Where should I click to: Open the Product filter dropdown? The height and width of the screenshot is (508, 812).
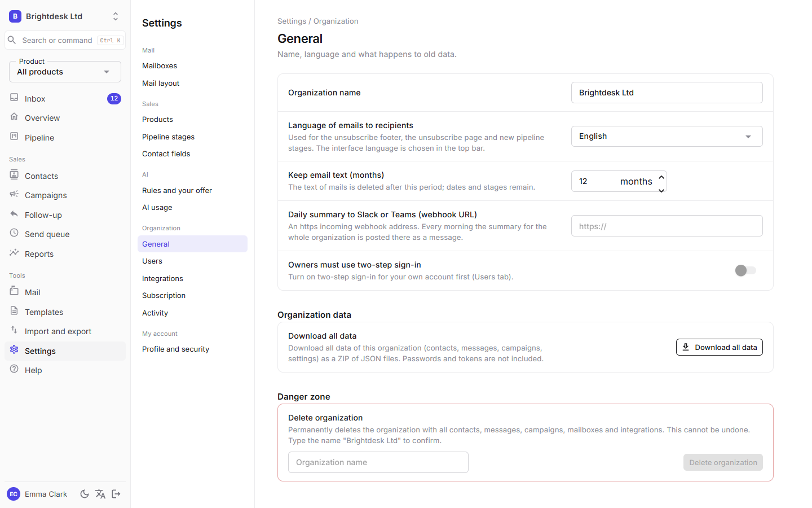click(65, 72)
